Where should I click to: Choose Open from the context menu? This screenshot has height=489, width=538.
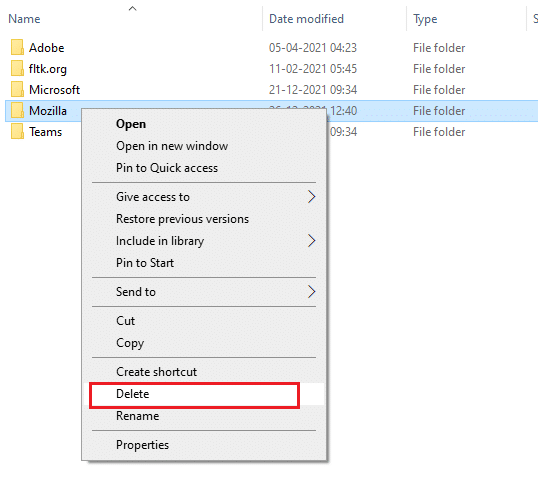[204, 124]
